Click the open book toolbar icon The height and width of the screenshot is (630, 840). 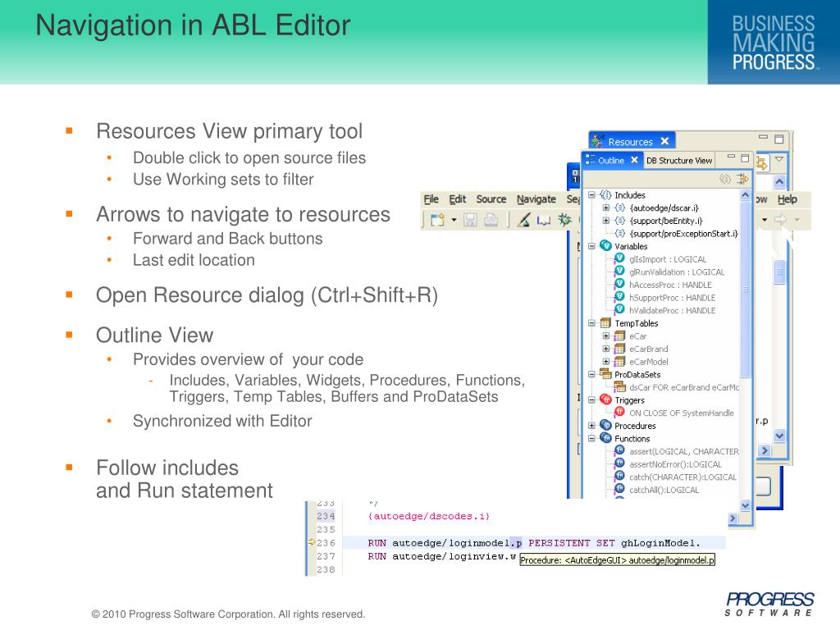(x=544, y=220)
